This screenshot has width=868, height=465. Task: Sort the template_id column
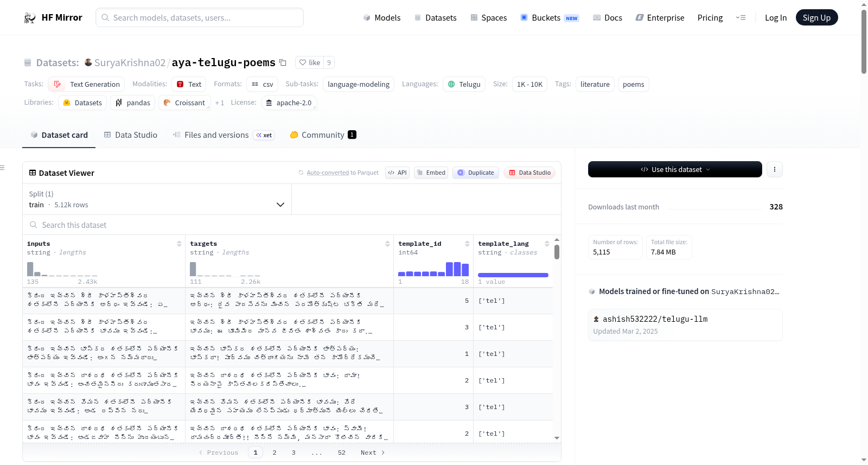467,244
